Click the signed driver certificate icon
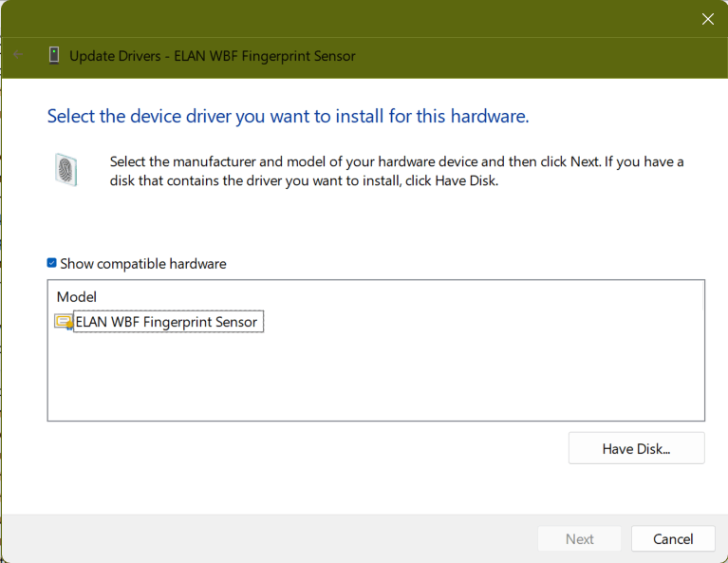The height and width of the screenshot is (563, 728). click(x=65, y=322)
